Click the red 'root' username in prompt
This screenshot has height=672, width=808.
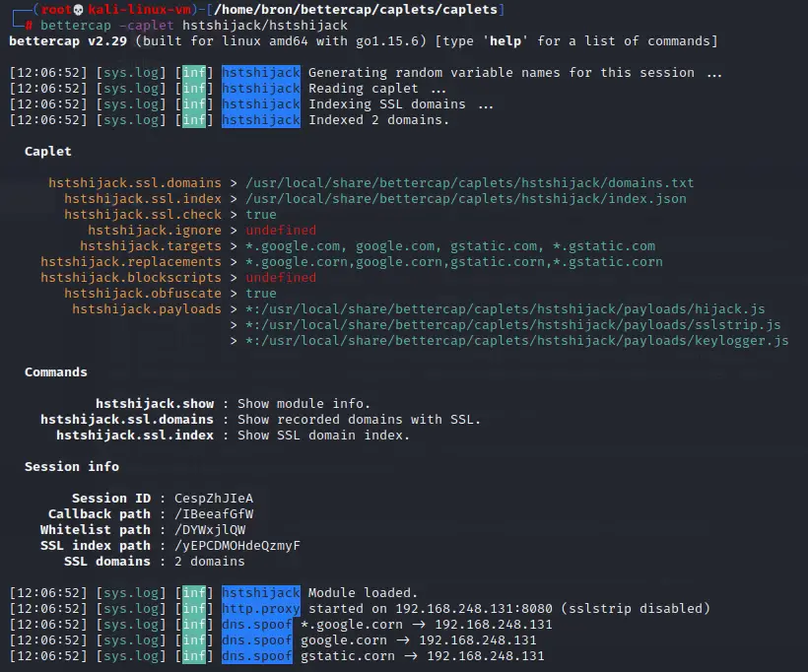click(56, 10)
